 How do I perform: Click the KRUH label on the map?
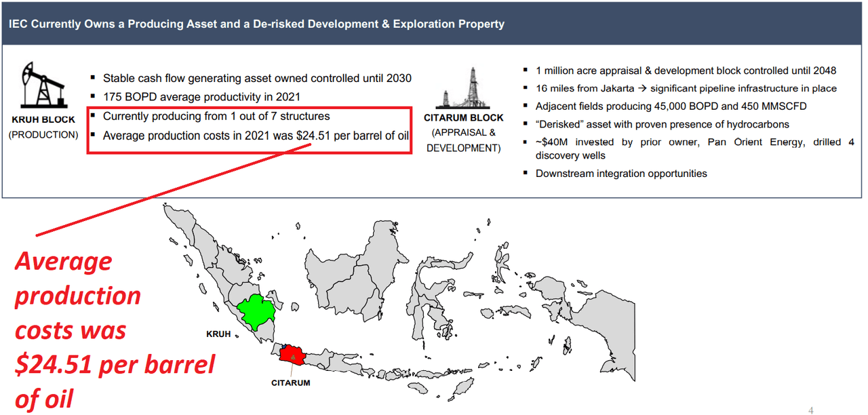[x=219, y=334]
